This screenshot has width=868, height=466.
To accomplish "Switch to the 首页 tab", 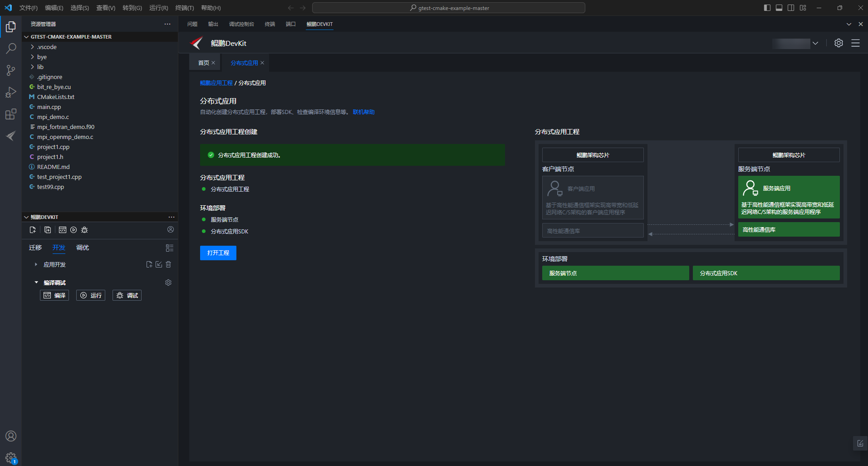I will [204, 63].
